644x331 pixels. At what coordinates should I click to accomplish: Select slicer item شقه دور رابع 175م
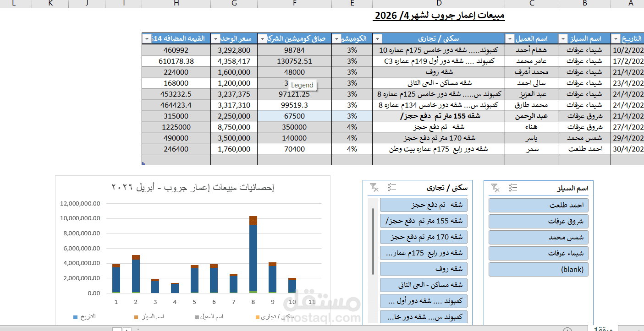[x=424, y=253]
